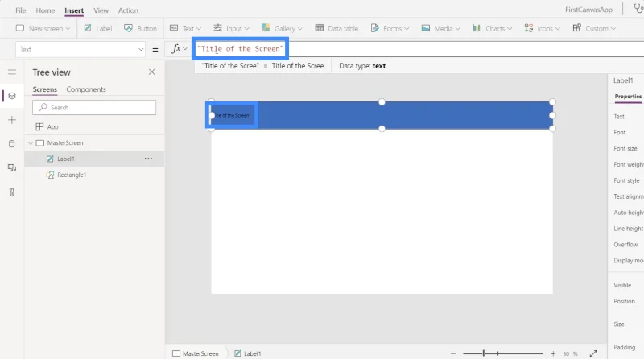Viewport: 644px width, 359px height.
Task: Adjust the zoom slider
Action: [502, 353]
